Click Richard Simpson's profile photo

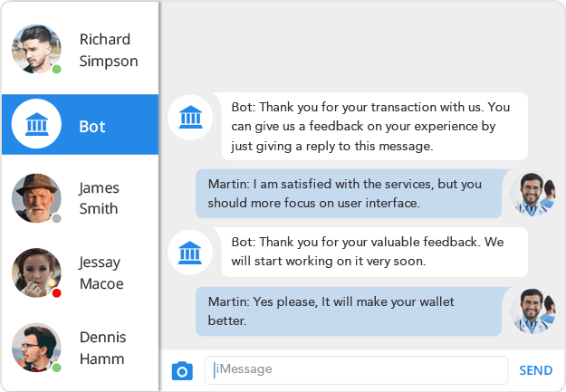tap(36, 49)
